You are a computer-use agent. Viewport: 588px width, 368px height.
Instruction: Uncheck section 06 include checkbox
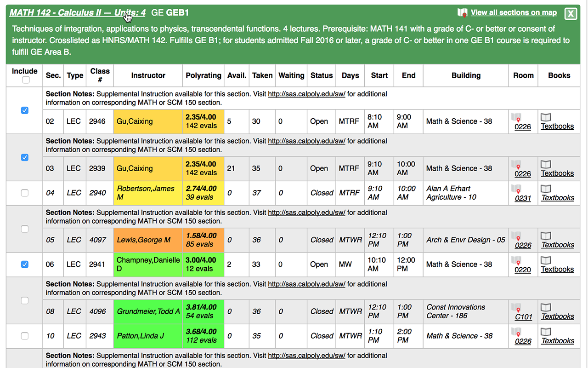coord(25,264)
